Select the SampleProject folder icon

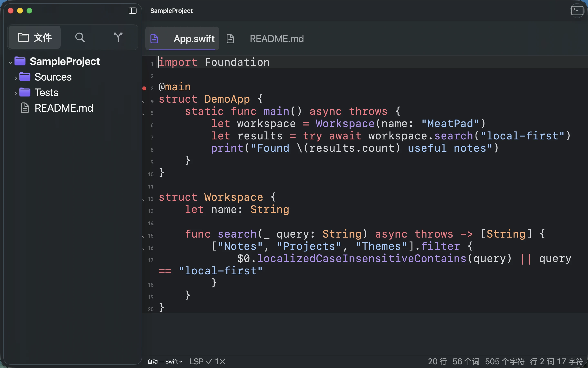(20, 61)
